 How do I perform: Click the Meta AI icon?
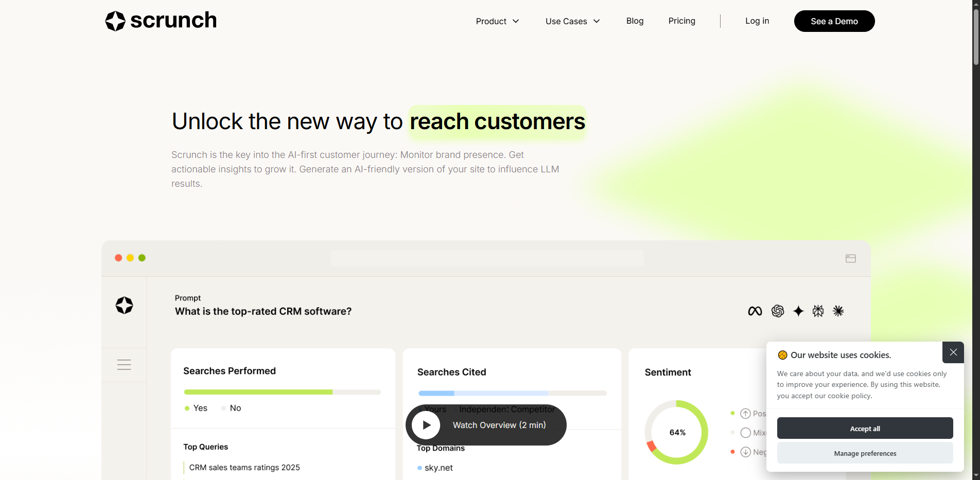(755, 311)
